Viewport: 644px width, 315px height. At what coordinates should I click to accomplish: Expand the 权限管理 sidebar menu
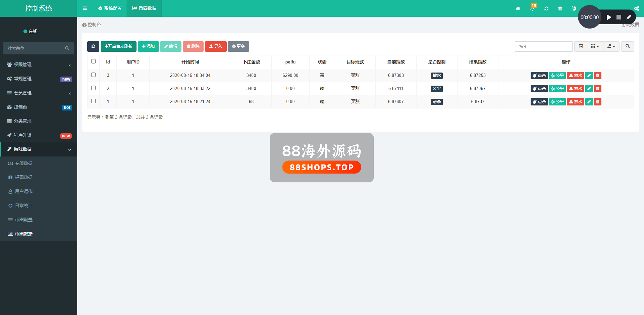pyautogui.click(x=39, y=64)
